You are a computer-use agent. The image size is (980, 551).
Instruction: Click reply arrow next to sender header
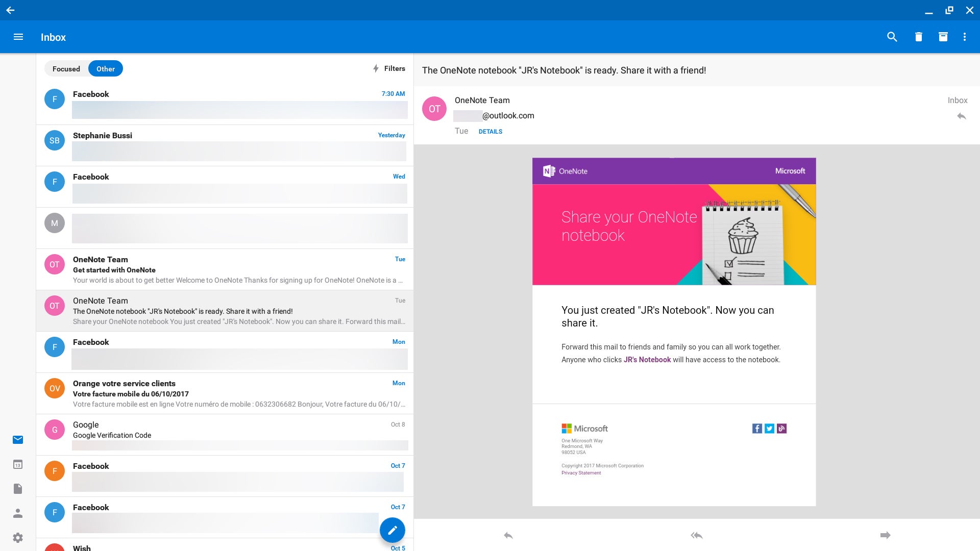[x=961, y=116]
